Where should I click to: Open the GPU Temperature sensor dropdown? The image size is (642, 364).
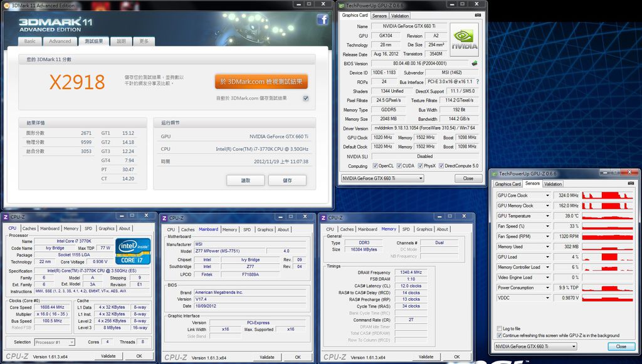[x=547, y=216]
